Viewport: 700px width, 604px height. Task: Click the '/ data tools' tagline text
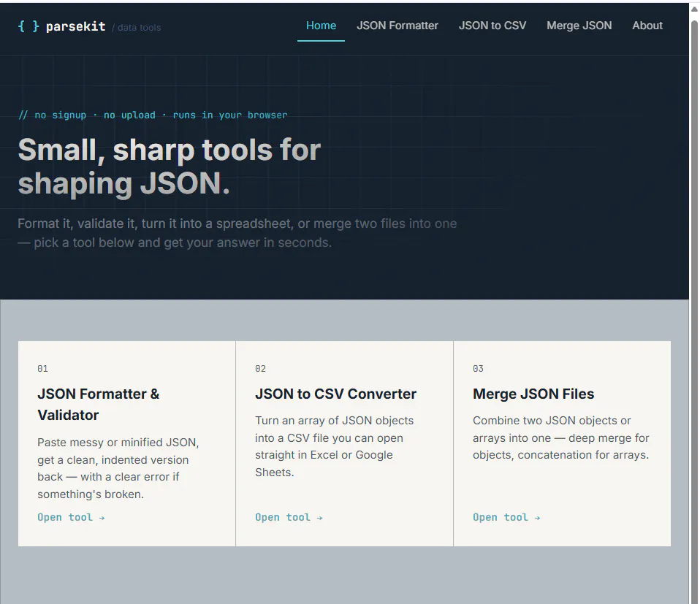136,28
